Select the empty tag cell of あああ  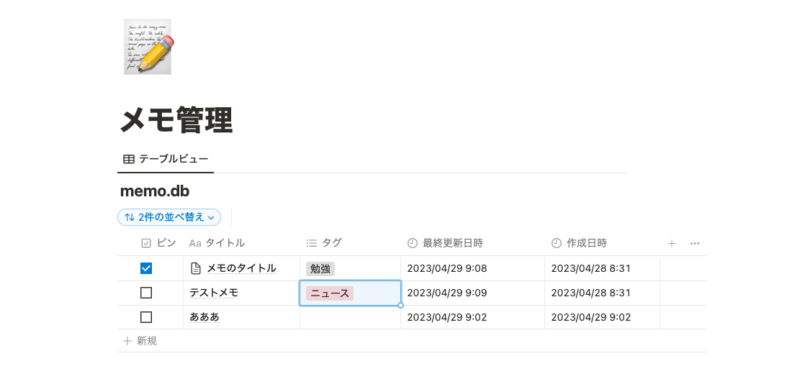[x=350, y=317]
